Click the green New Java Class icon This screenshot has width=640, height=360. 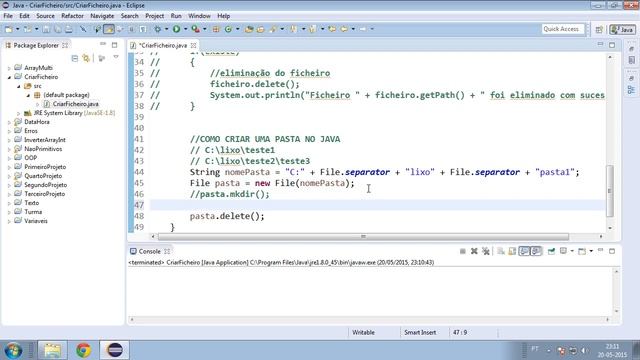click(x=228, y=29)
